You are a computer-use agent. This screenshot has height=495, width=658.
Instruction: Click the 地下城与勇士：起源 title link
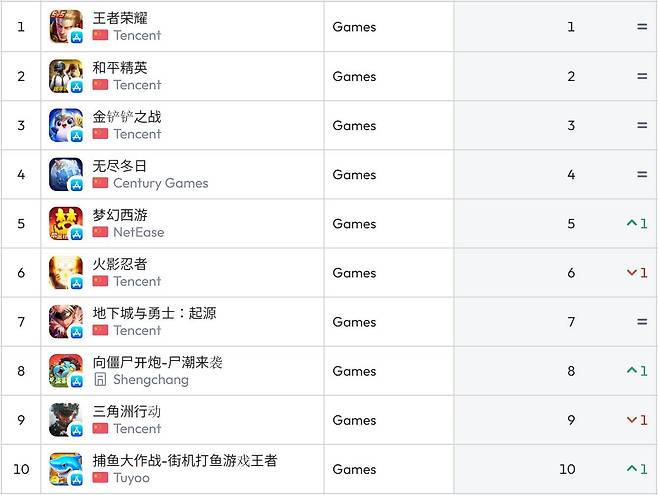[154, 313]
